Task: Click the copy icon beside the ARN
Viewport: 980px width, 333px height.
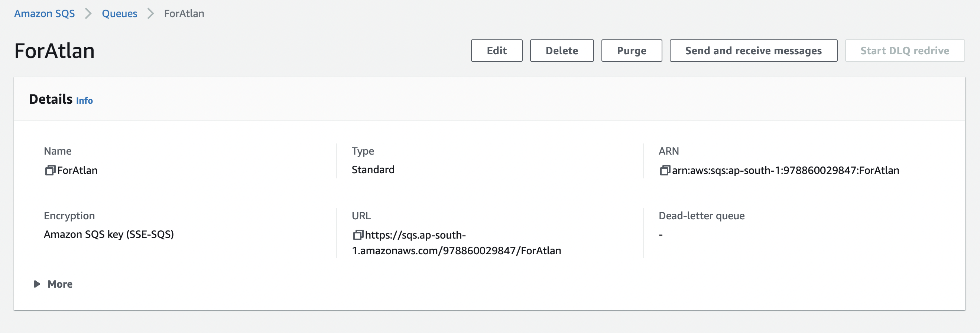Action: coord(665,170)
